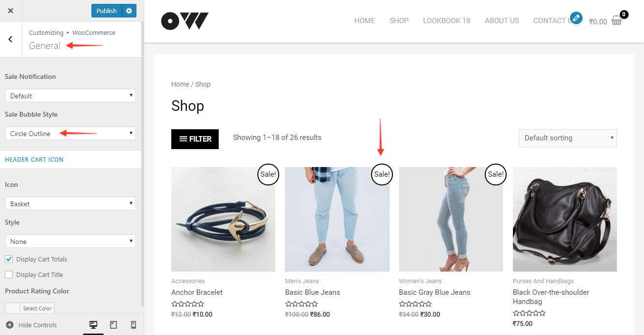This screenshot has width=644, height=335.
Task: Switch to desktop preview device icon
Action: click(x=93, y=325)
